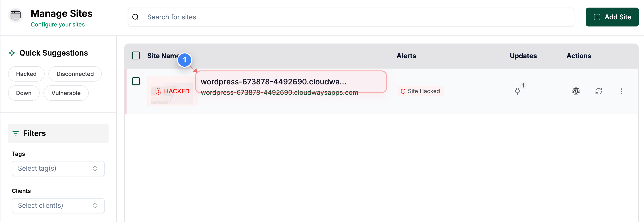Click the WordPress admin icon in Actions
Image resolution: width=644 pixels, height=222 pixels.
pyautogui.click(x=576, y=91)
